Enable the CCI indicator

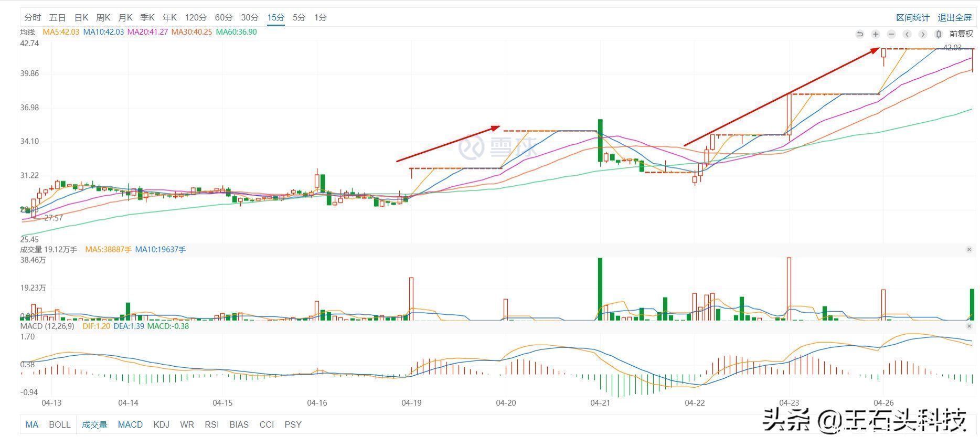[x=267, y=424]
